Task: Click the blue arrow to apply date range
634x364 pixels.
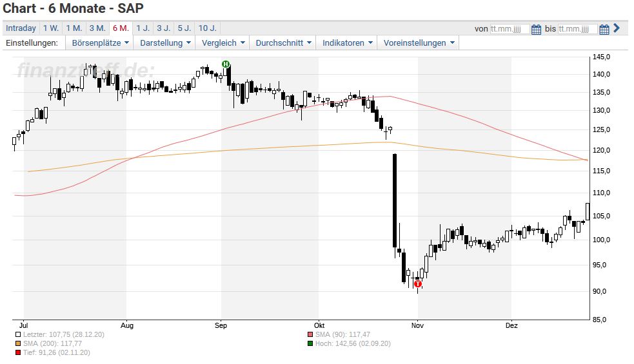Action: [617, 28]
